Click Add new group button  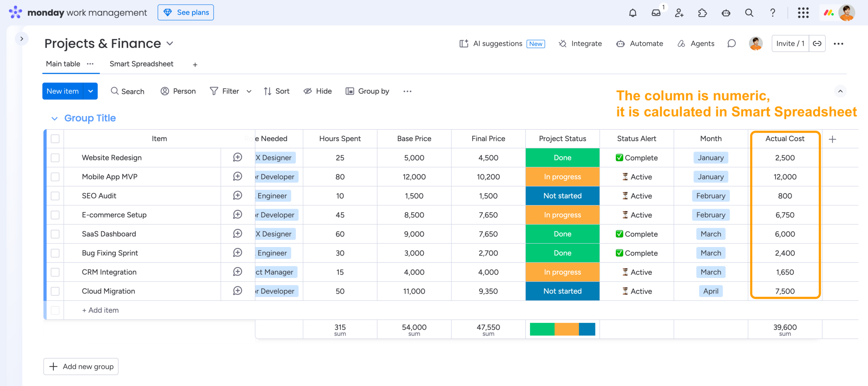click(81, 366)
